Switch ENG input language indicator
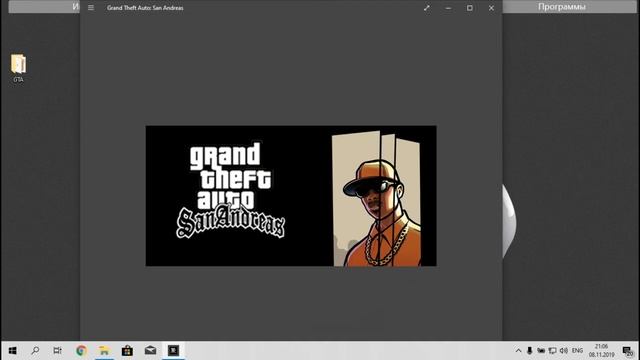The width and height of the screenshot is (640, 360). click(577, 351)
